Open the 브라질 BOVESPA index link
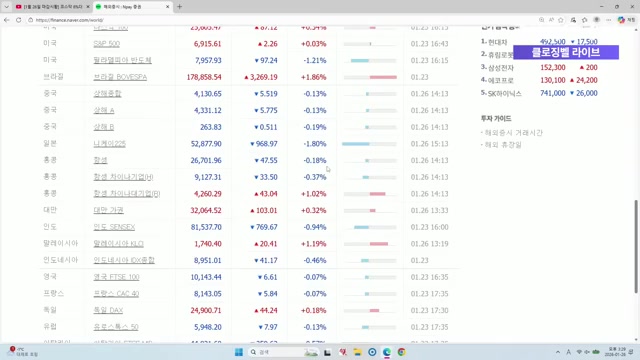The width and height of the screenshot is (640, 360). (x=120, y=77)
